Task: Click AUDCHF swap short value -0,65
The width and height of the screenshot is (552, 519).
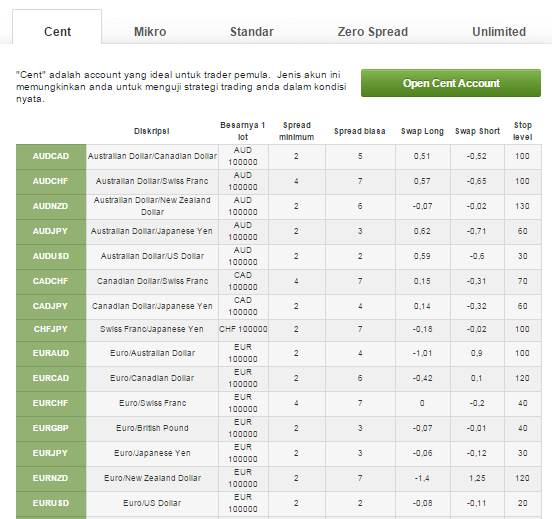Action: pos(477,181)
